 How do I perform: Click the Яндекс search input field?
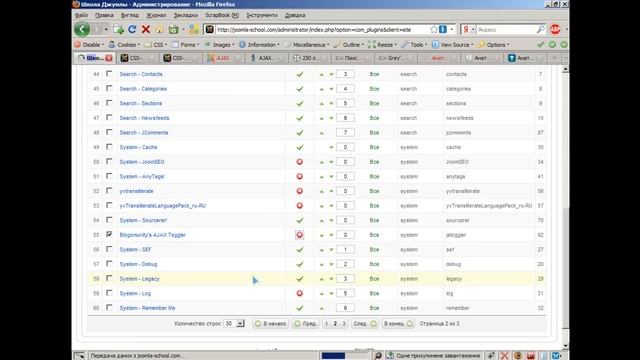pos(506,29)
